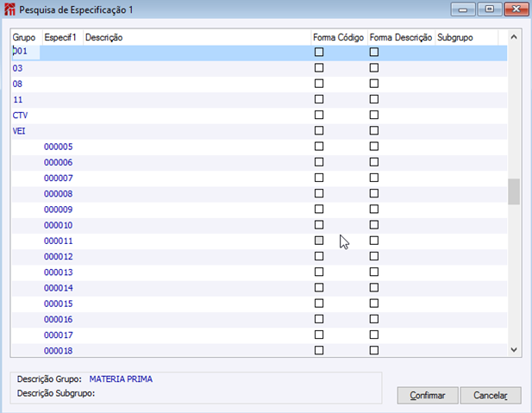Select specification 000005

point(59,147)
